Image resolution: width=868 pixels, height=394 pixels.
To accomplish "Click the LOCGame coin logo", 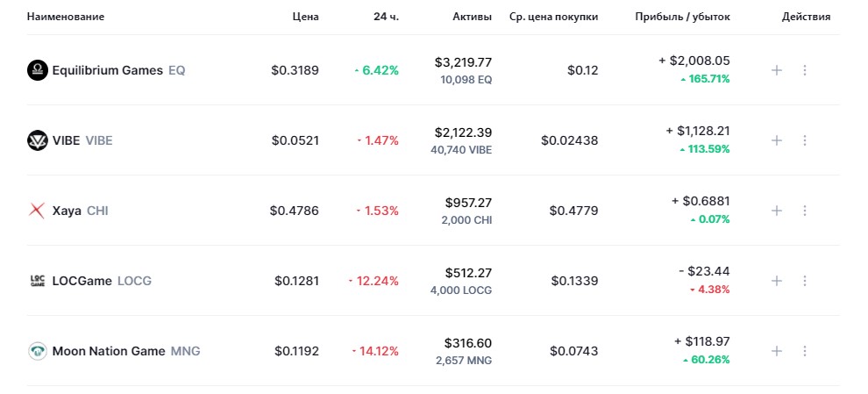I will [x=38, y=281].
